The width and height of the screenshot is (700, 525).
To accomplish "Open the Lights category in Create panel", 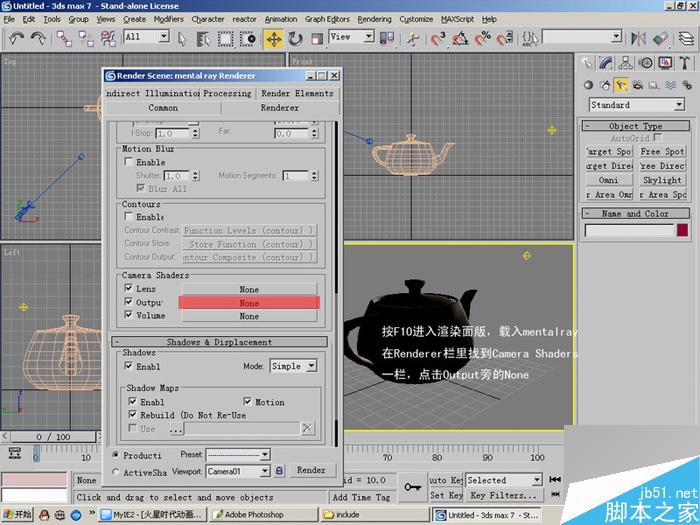I will coord(621,85).
